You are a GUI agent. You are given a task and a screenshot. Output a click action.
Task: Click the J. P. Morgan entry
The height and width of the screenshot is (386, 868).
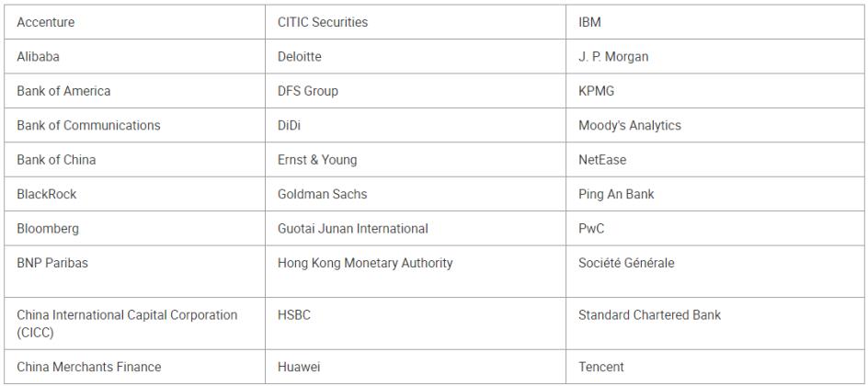[x=613, y=57]
